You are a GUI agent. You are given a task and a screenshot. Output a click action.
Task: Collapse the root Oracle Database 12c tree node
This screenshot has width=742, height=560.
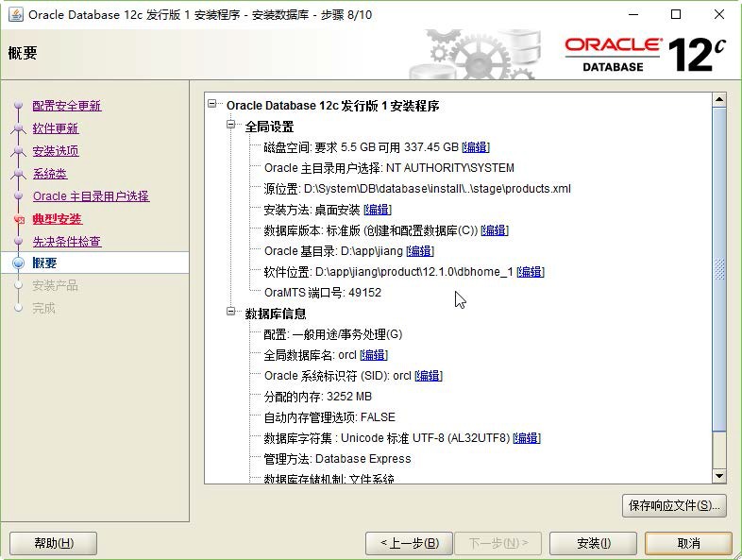click(212, 103)
